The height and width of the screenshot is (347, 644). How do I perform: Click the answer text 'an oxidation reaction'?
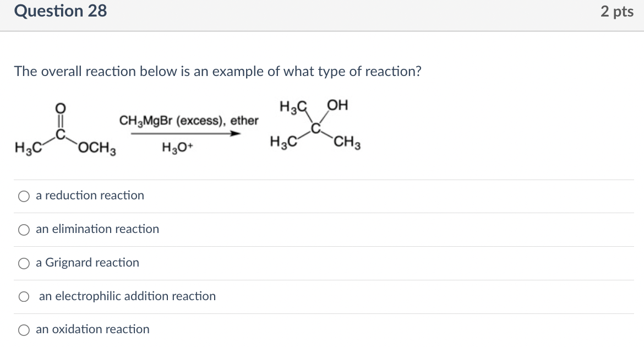tap(92, 329)
